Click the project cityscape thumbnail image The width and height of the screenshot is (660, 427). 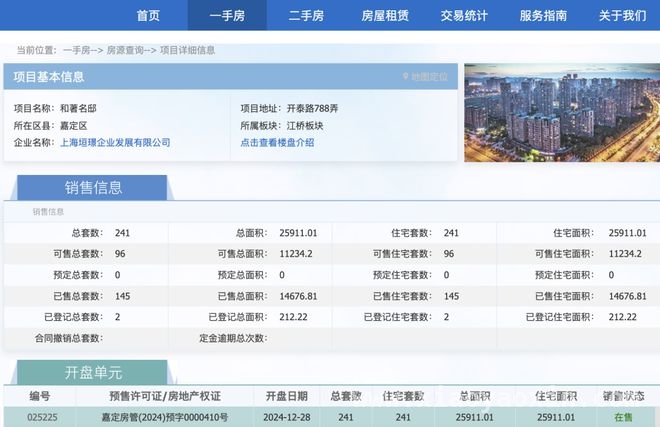[x=562, y=112]
